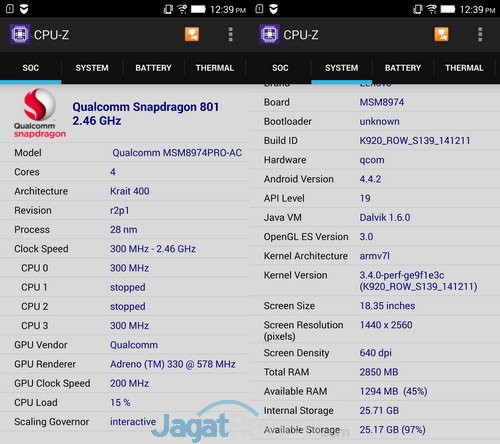The height and width of the screenshot is (444, 500).
Task: Select Java VM value 'Dalvik 1.6.0'
Action: [x=385, y=218]
